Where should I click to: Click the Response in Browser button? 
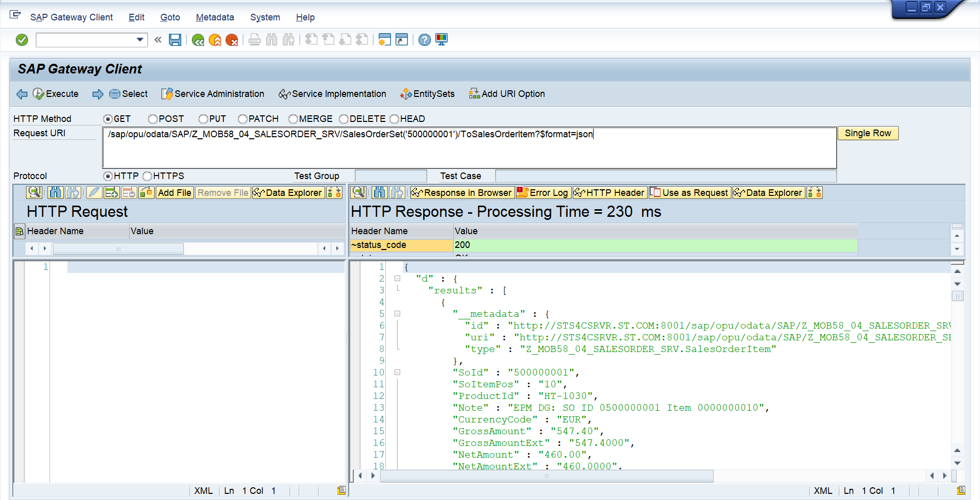(x=462, y=193)
